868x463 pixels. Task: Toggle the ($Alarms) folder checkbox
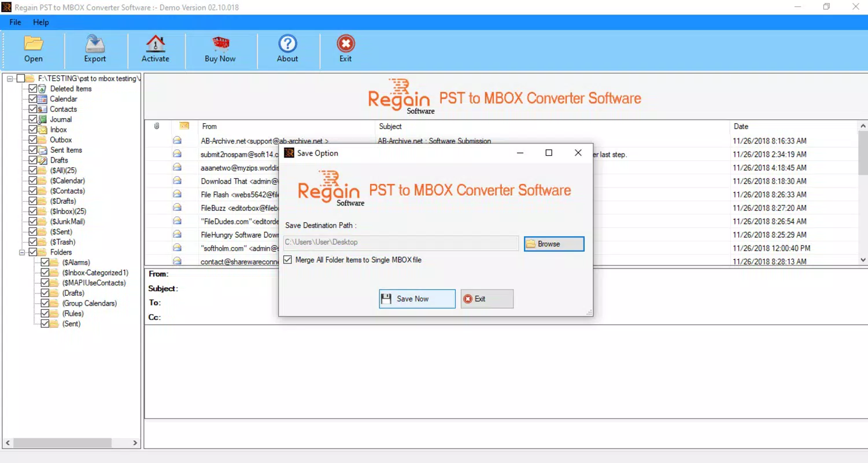pos(45,263)
